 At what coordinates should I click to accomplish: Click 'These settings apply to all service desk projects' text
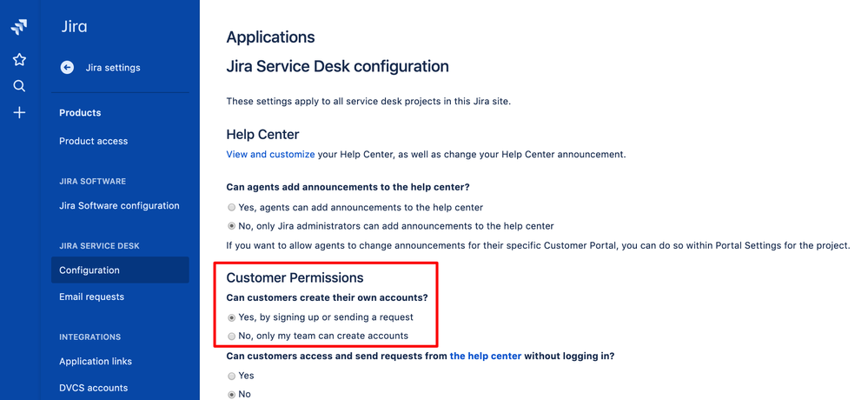pyautogui.click(x=368, y=102)
